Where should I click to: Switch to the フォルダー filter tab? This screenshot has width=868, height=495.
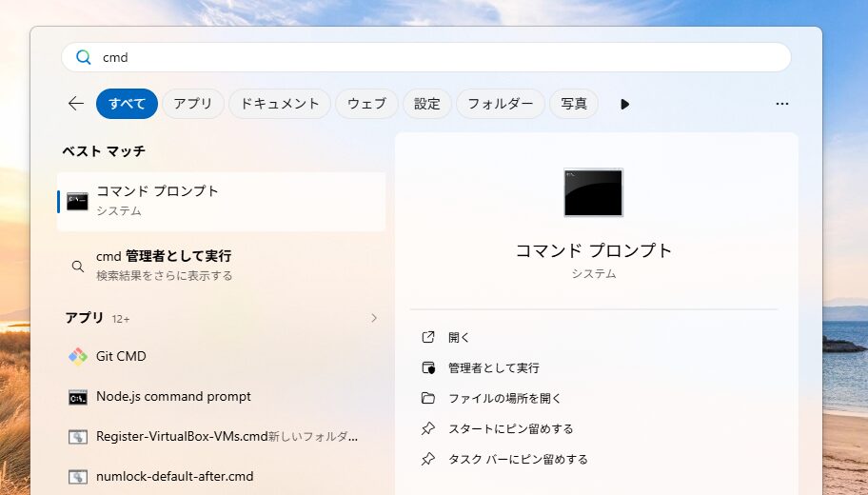click(501, 104)
